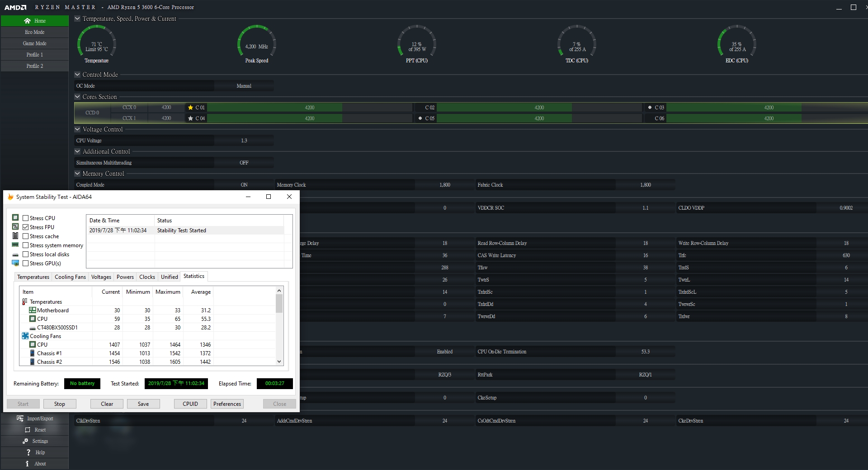
Task: Collapse Temperature, Speed, Power & Current section
Action: 77,19
